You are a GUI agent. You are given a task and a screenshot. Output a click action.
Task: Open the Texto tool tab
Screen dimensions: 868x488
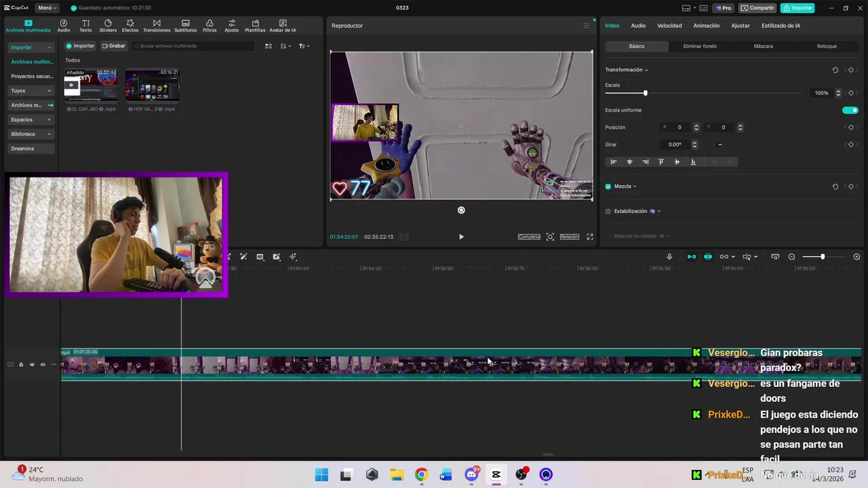tap(85, 26)
